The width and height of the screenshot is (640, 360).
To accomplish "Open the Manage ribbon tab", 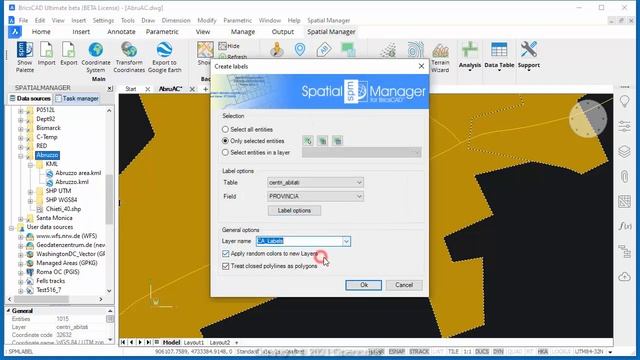I will point(243,32).
